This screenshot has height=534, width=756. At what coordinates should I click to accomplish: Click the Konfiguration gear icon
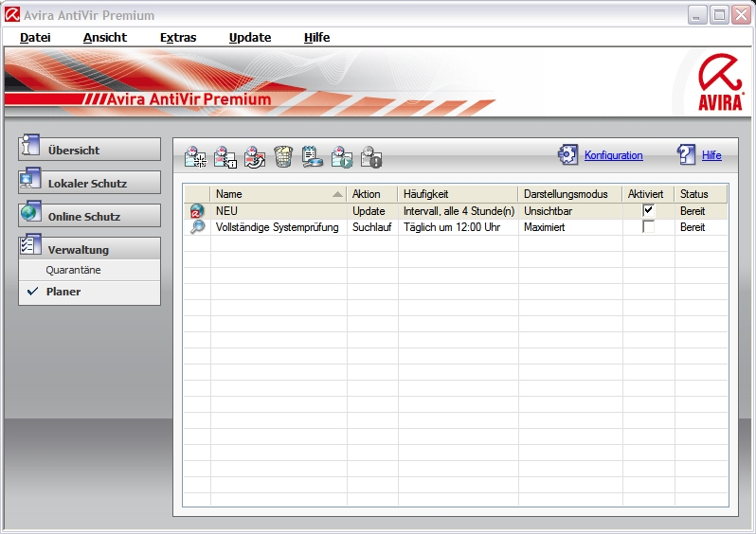click(567, 155)
